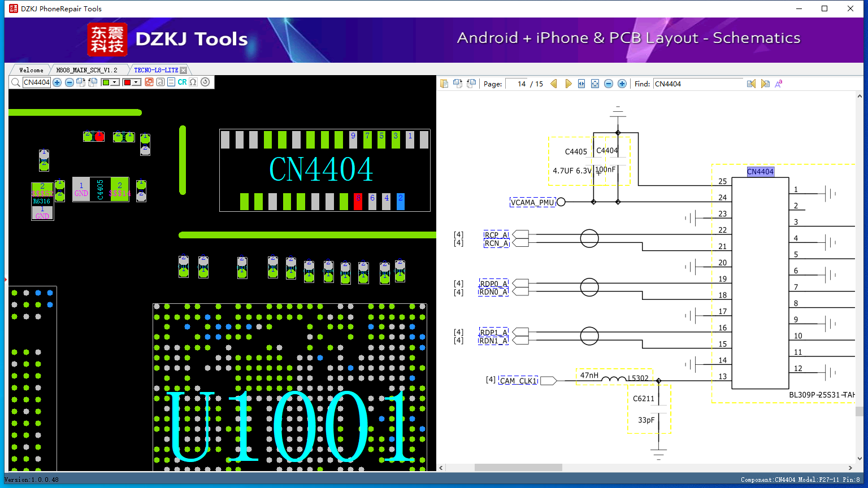Click the schematic copy page icon
The width and height of the screenshot is (868, 488).
[x=444, y=84]
